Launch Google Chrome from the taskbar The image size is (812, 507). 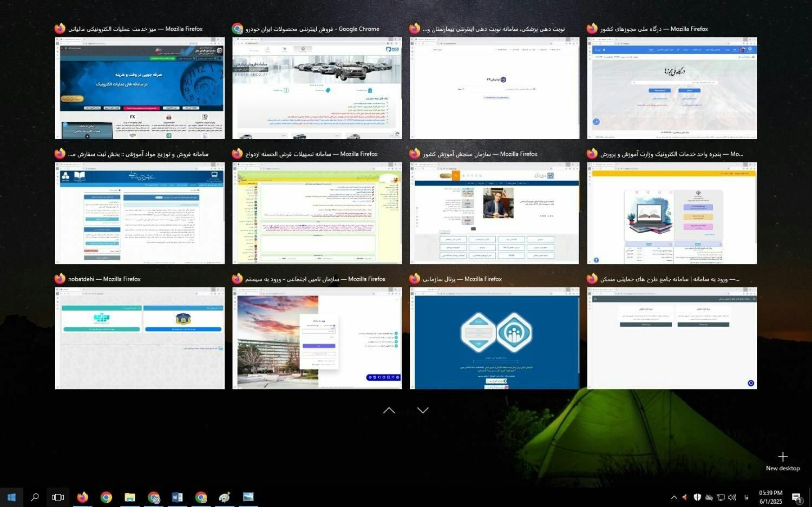pos(106,497)
